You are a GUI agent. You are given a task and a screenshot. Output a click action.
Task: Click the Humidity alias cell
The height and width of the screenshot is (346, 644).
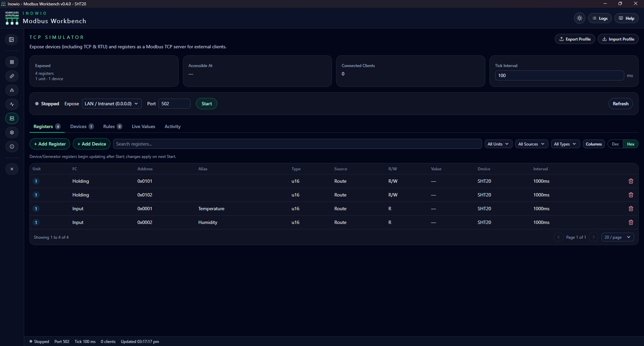point(208,222)
